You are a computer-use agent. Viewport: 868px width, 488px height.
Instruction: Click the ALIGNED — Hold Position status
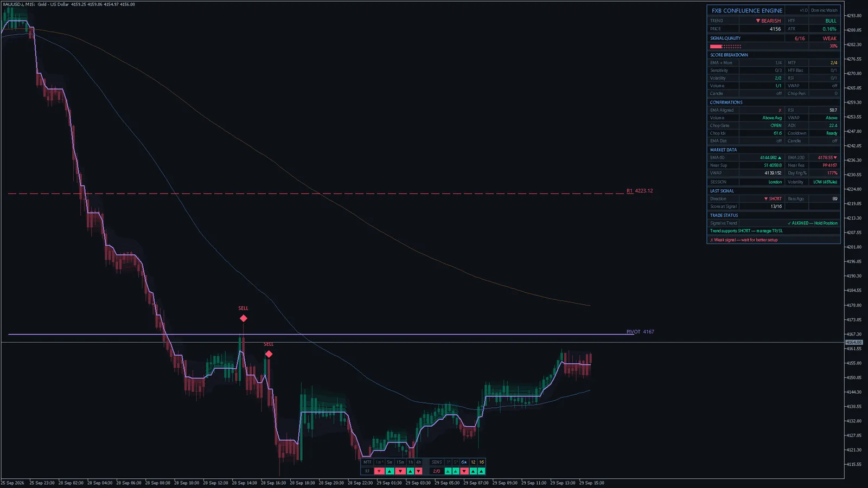click(812, 223)
